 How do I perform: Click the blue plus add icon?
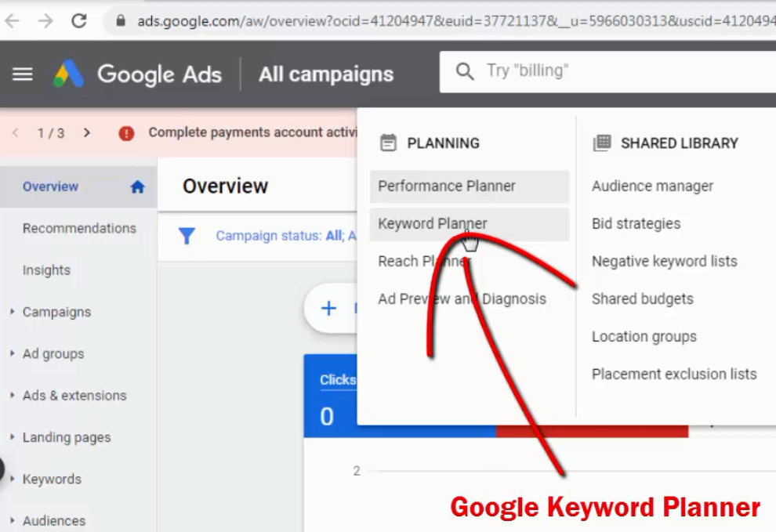[x=328, y=308]
